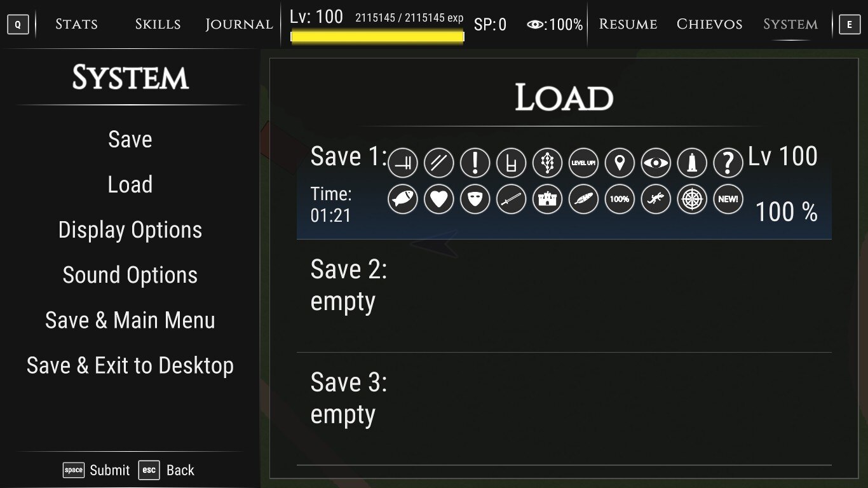Screen dimensions: 868x488
Task: Click the yellow experience progress bar
Action: pyautogui.click(x=377, y=37)
